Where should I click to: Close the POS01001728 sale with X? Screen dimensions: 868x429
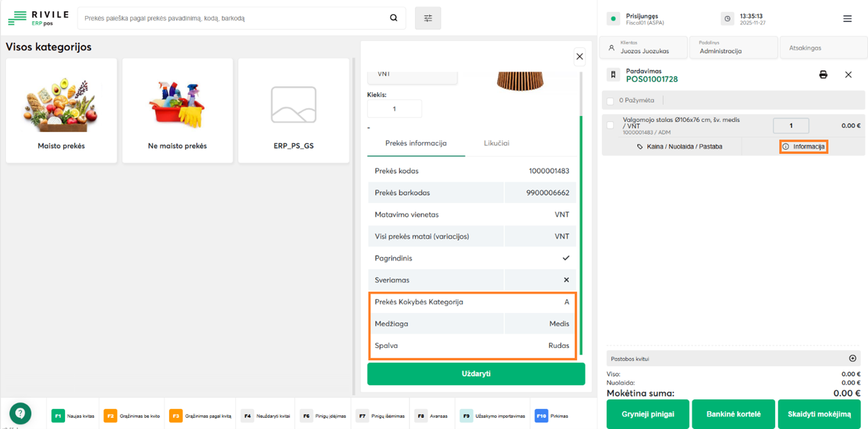848,75
